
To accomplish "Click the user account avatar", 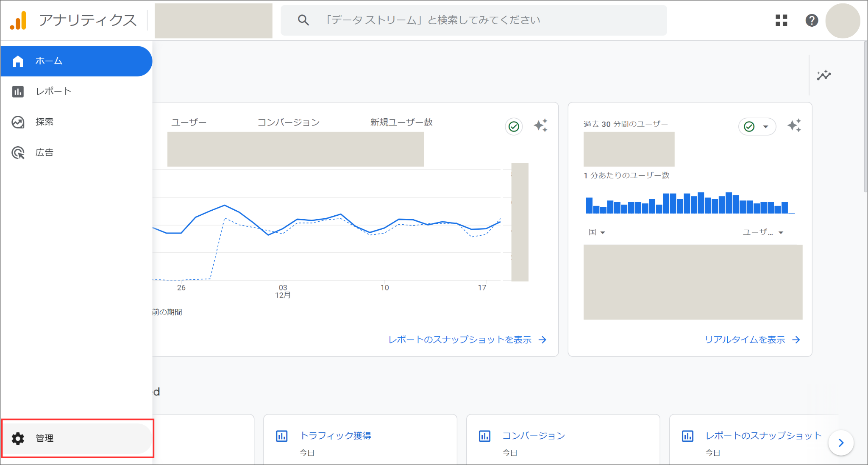I will coord(843,21).
